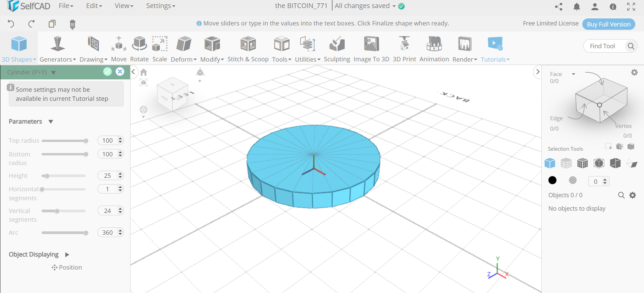This screenshot has height=293, width=644.
Task: Adjust the Top radius slider
Action: pyautogui.click(x=64, y=141)
